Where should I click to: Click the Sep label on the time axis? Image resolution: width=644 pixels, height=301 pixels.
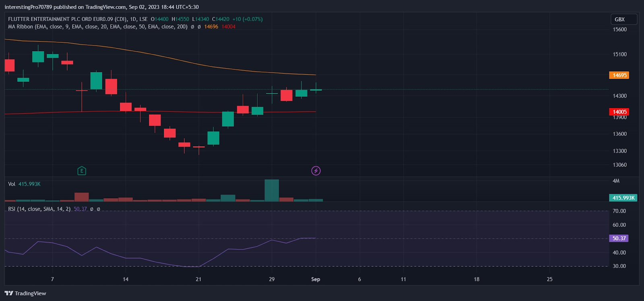(x=316, y=279)
